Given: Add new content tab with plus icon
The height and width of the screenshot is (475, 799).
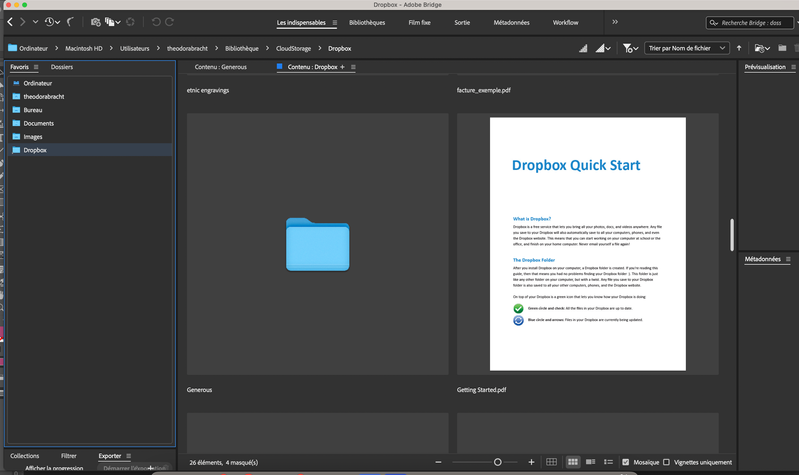Looking at the screenshot, I should coord(342,67).
